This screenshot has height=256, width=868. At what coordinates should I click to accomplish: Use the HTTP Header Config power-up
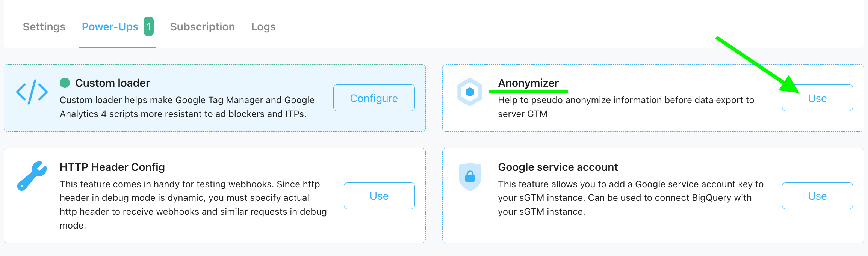(x=379, y=196)
